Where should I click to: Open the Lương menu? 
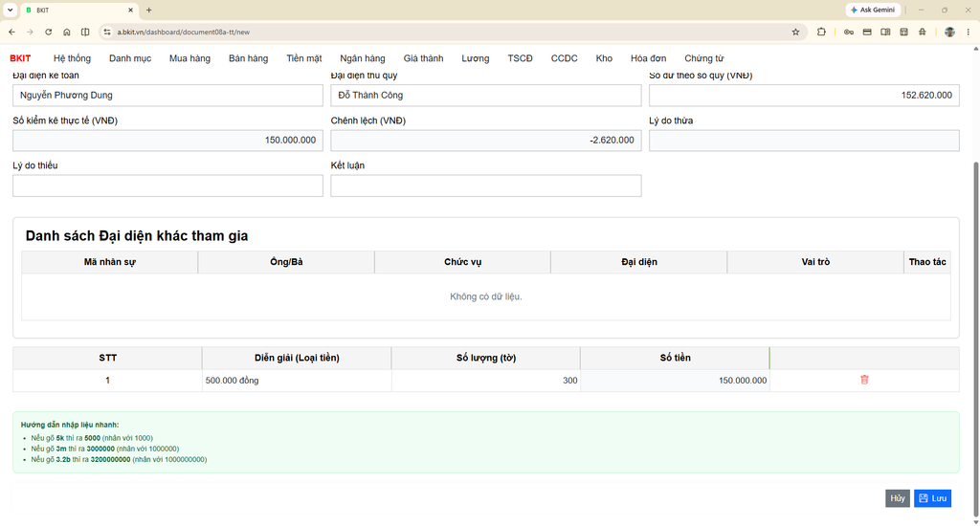[x=475, y=58]
